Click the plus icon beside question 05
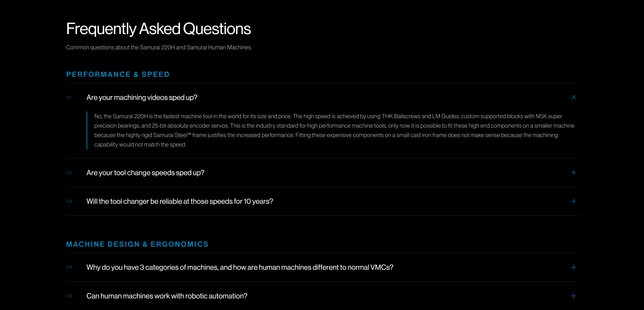 pos(574,296)
